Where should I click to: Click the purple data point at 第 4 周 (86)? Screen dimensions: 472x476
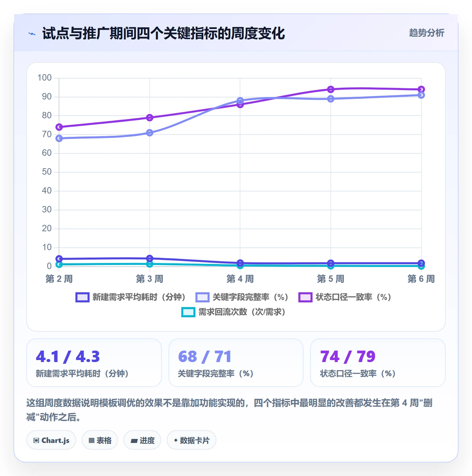tap(240, 105)
